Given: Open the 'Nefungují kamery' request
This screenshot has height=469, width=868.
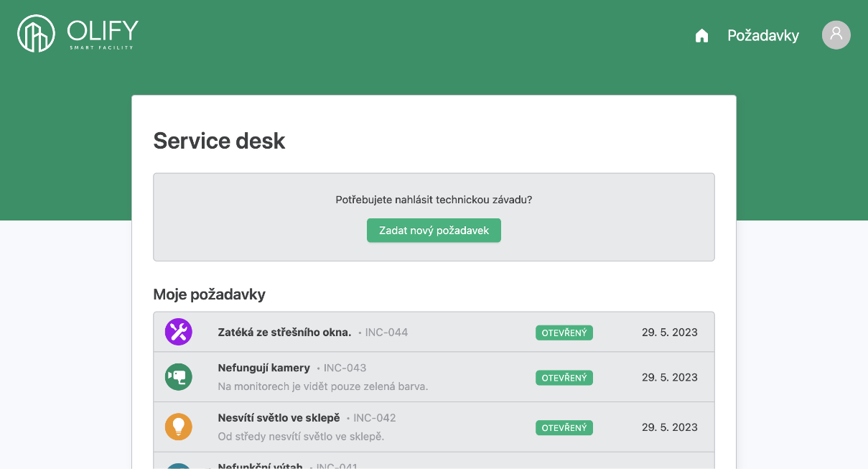Looking at the screenshot, I should pyautogui.click(x=263, y=368).
